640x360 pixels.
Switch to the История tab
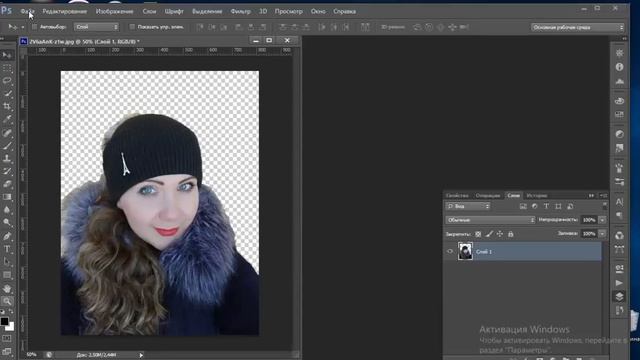(x=536, y=196)
